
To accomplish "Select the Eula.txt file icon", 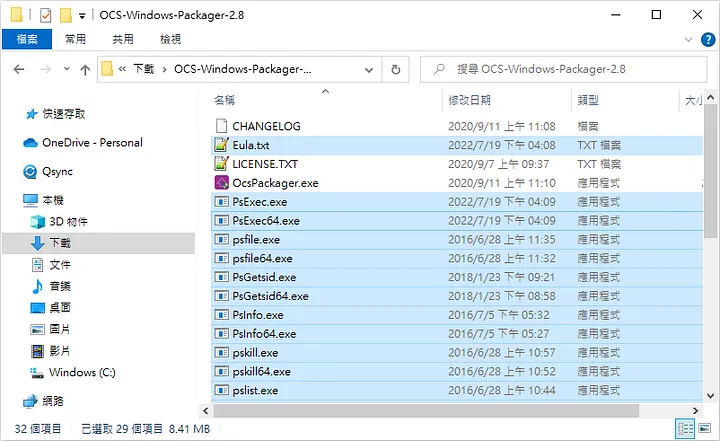I will [x=221, y=145].
